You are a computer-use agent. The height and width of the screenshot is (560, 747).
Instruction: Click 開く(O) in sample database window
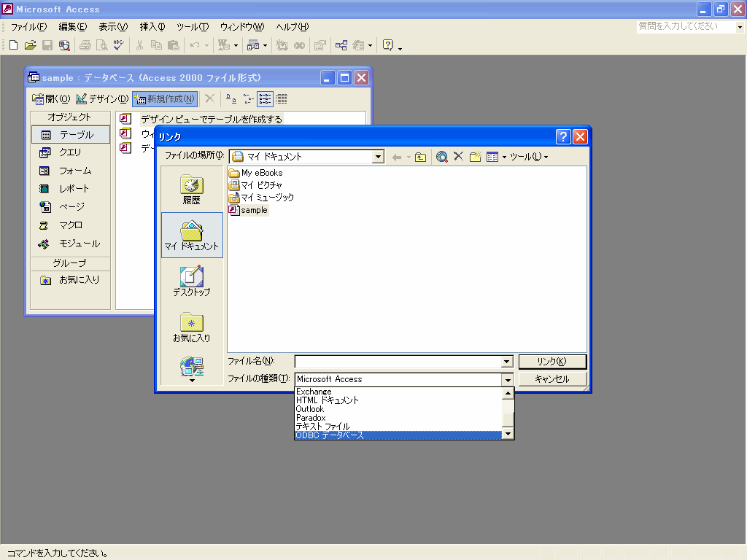tap(51, 98)
